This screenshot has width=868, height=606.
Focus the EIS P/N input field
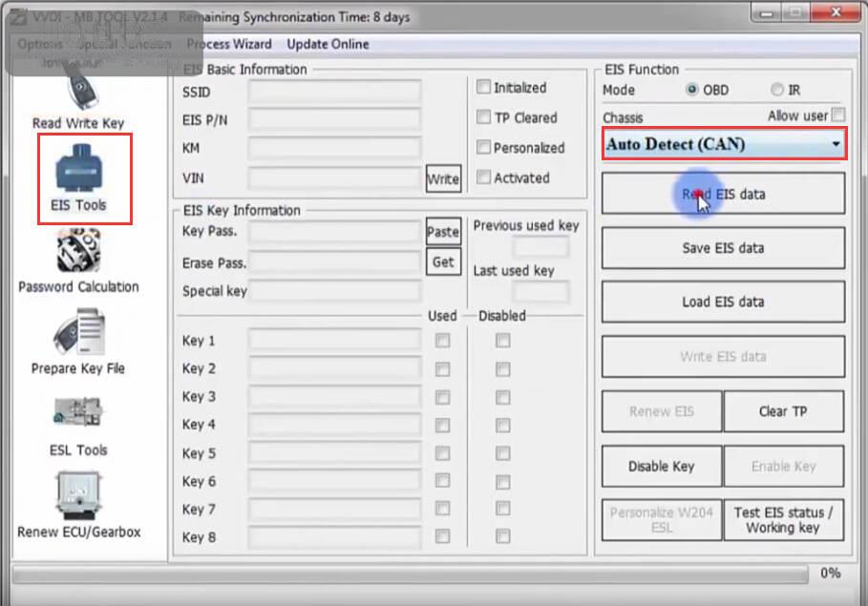coord(334,119)
